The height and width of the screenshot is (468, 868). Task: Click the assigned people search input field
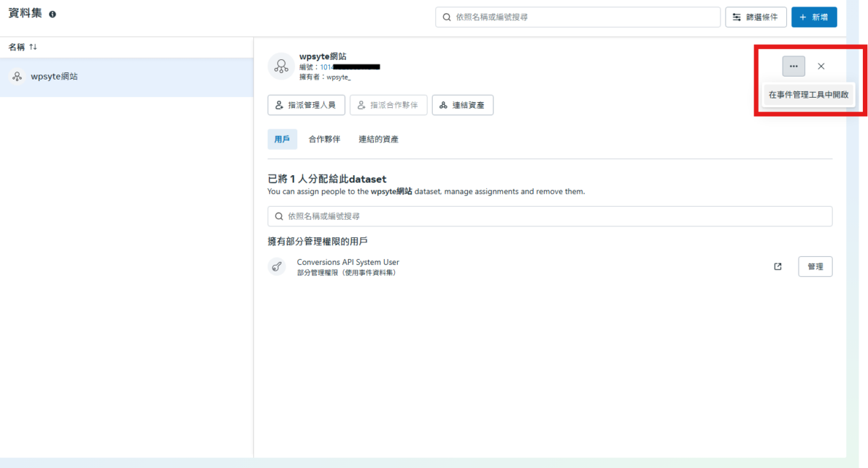click(550, 216)
